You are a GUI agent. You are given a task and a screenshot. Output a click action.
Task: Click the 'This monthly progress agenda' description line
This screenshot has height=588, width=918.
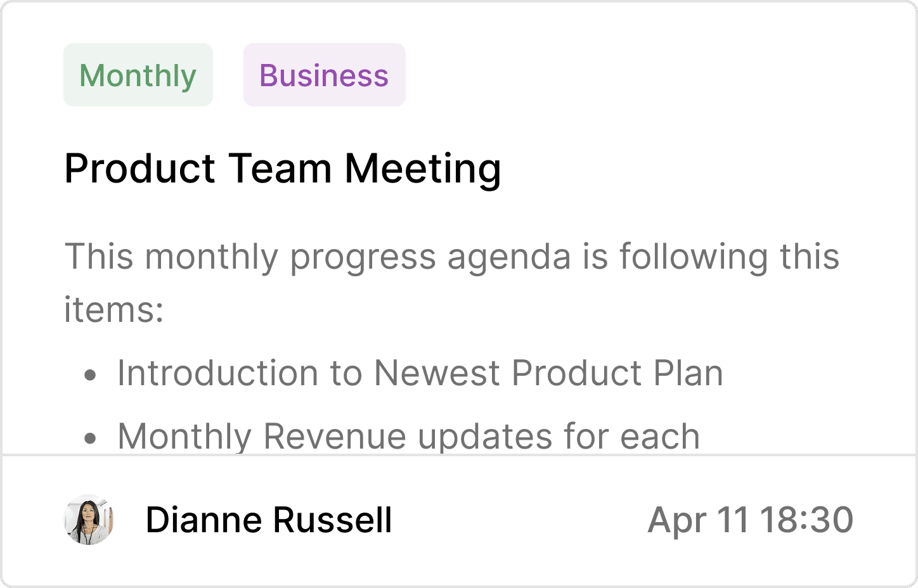(452, 257)
